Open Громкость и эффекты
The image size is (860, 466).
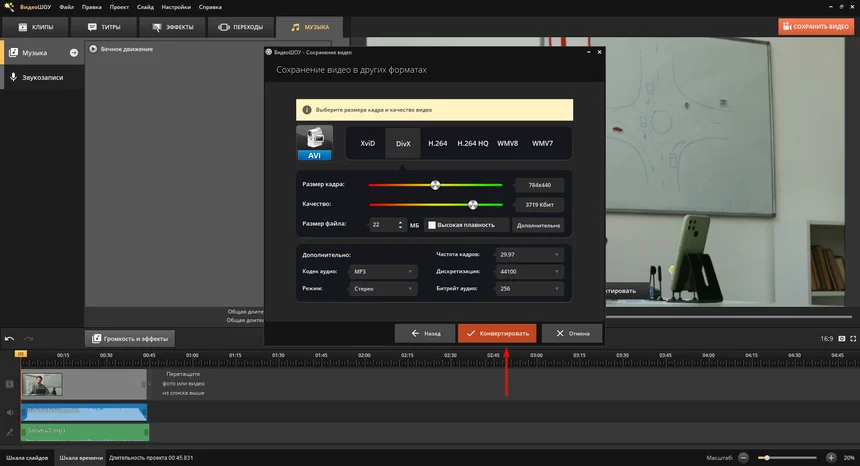(130, 339)
